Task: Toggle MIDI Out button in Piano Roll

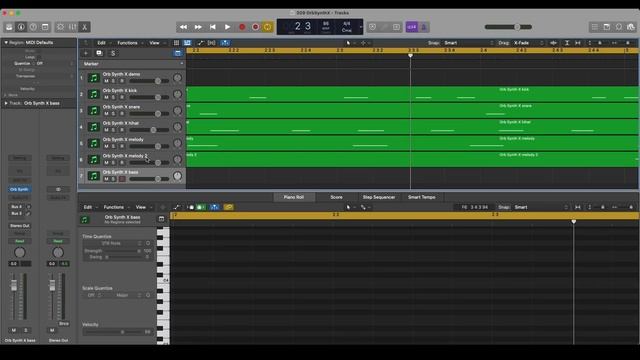Action: [201, 207]
